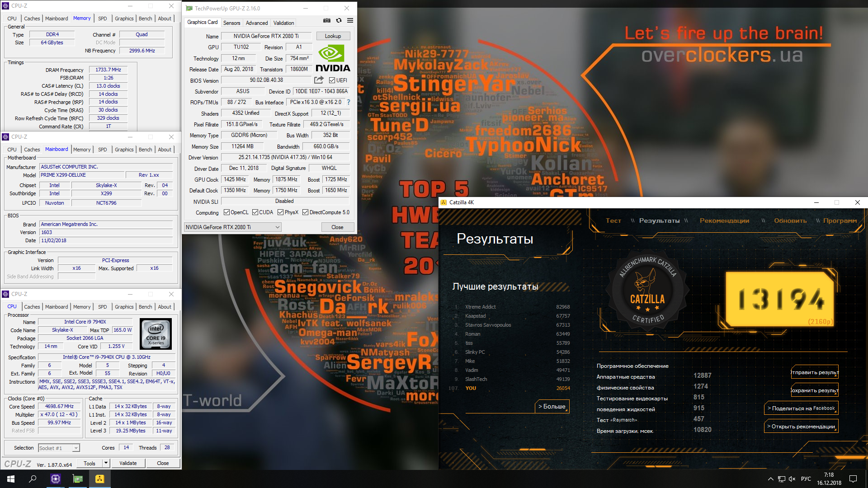Click the GPU Name field NVIDIA GeForce RTX 2080 Ti
This screenshot has width=868, height=488.
click(266, 36)
